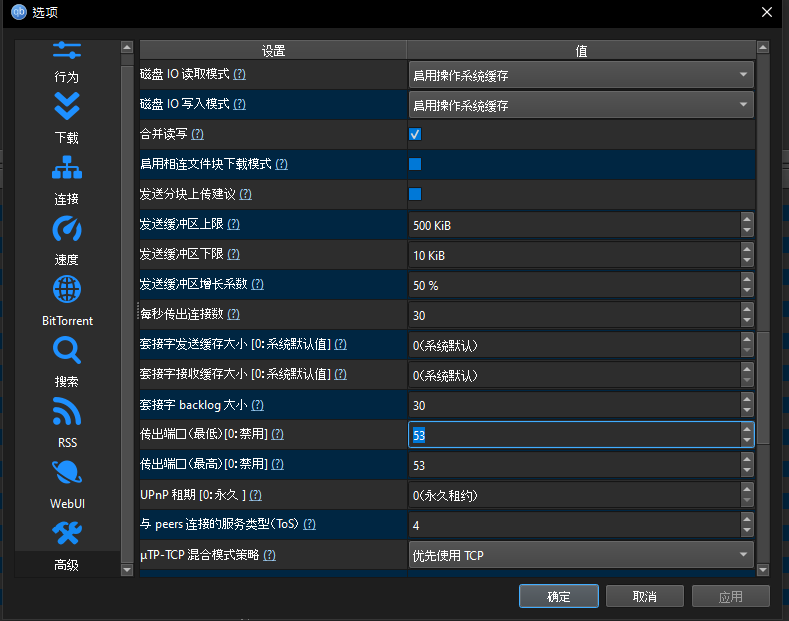The width and height of the screenshot is (789, 621).
Task: Uncheck the 合并读写 checkbox
Action: [x=415, y=134]
